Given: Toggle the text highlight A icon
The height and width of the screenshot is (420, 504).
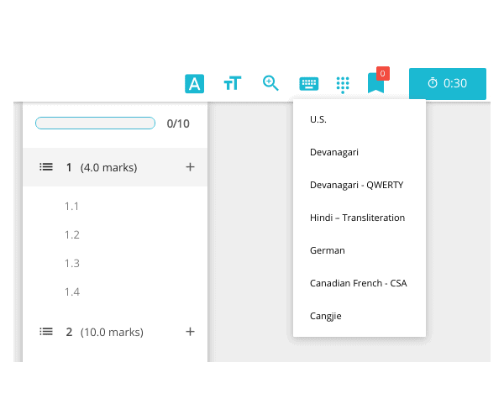Looking at the screenshot, I should [x=194, y=83].
